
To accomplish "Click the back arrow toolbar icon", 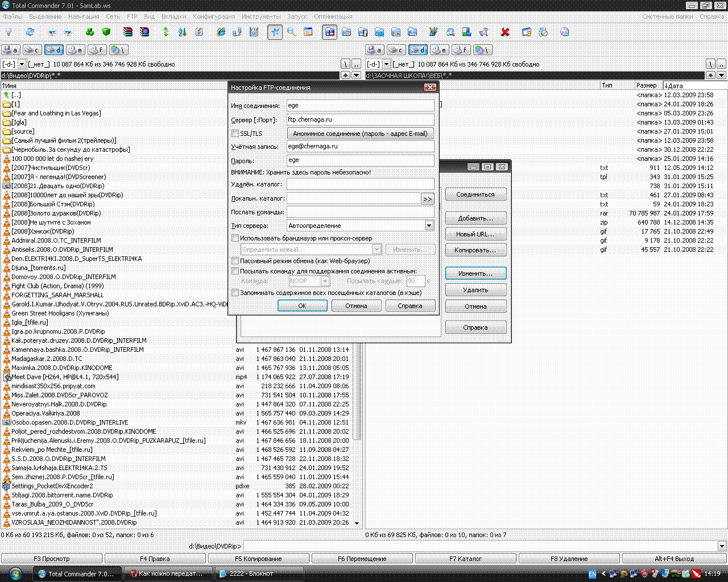I will point(52,32).
